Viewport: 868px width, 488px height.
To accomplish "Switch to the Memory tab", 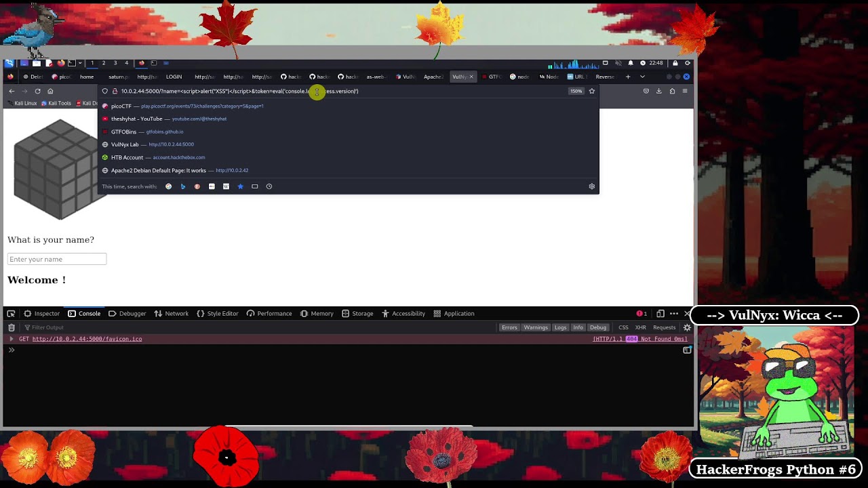I will click(317, 314).
